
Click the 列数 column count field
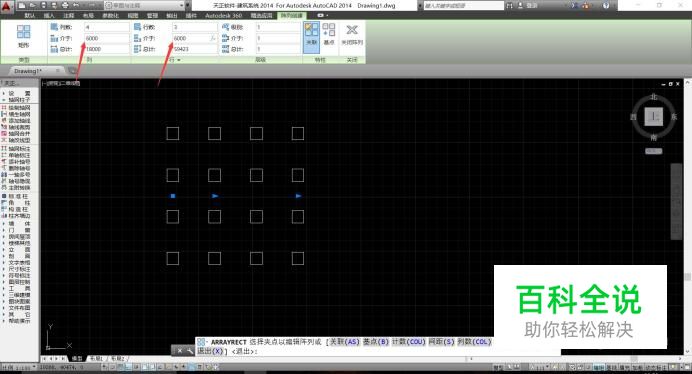point(106,27)
